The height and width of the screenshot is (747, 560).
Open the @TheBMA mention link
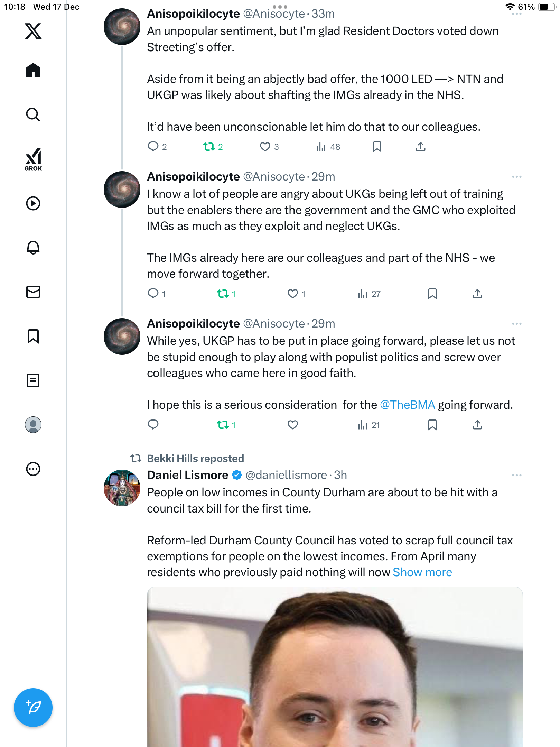tap(407, 405)
